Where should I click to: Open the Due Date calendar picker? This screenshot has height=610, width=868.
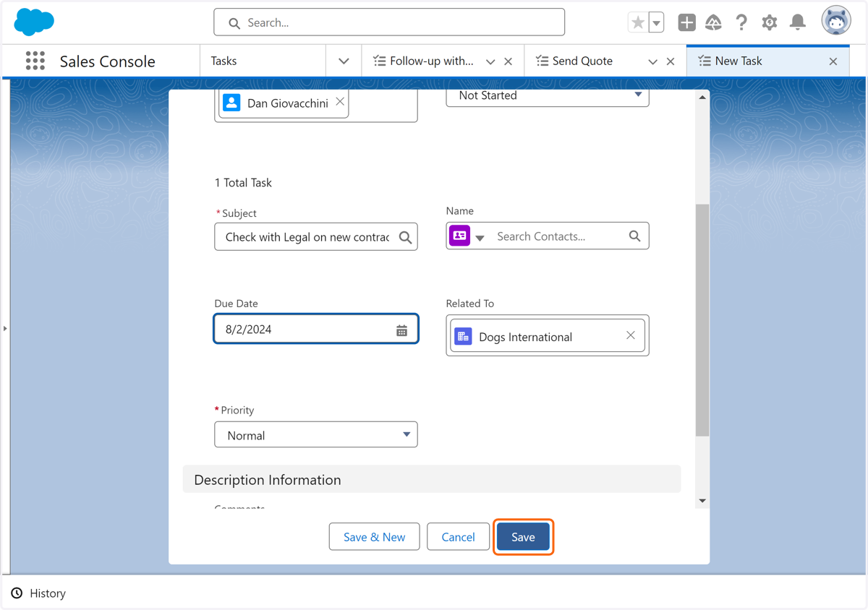(x=401, y=330)
